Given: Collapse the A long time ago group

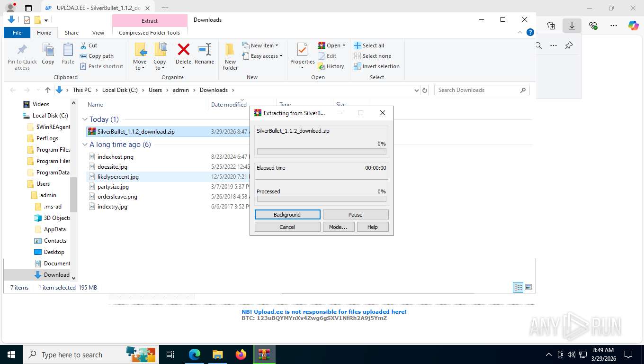Looking at the screenshot, I should click(85, 145).
